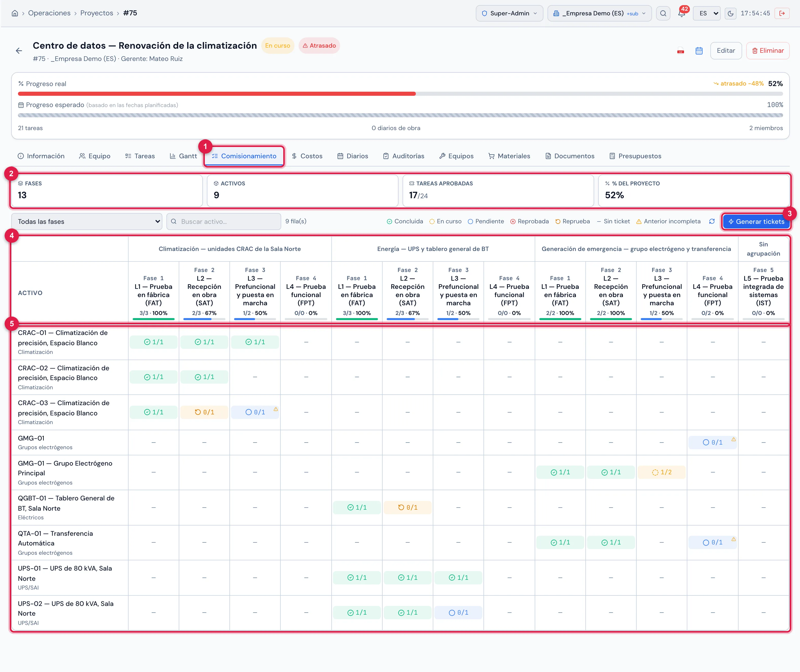Screen dimensions: 800x672
Task: Click the Generar tickets button
Action: tap(756, 221)
